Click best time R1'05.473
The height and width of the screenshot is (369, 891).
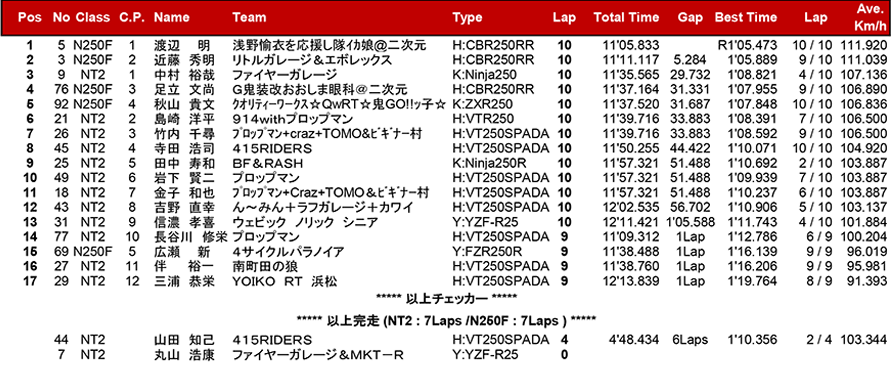(x=747, y=45)
